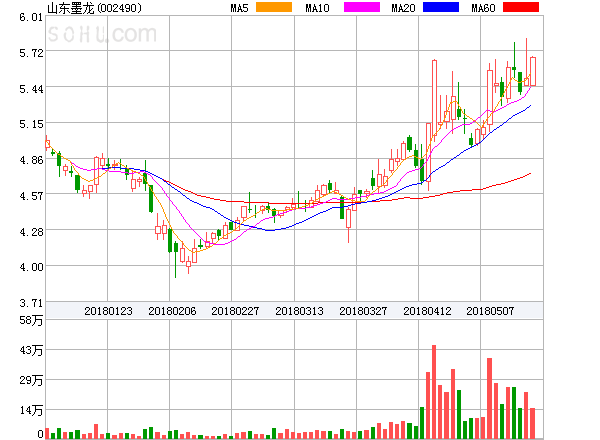The width and height of the screenshot is (600, 440).
Task: Click the volume axis label 14万
Action: click(31, 411)
